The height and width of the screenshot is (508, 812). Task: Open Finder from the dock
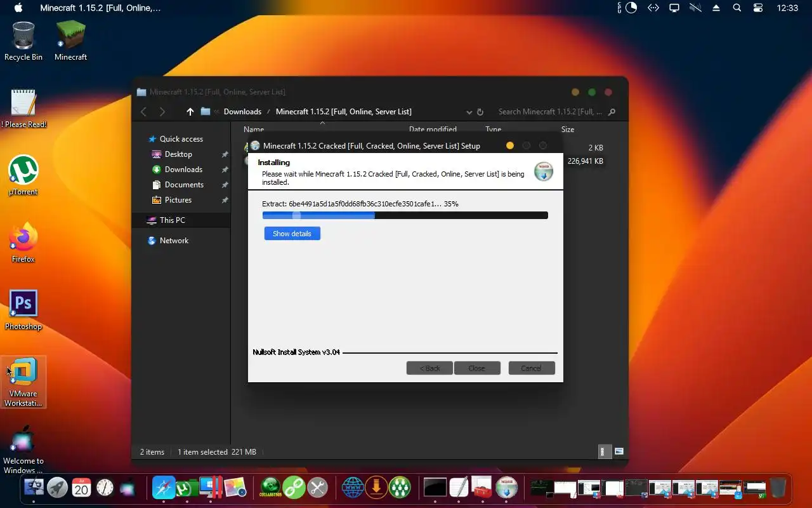click(34, 488)
